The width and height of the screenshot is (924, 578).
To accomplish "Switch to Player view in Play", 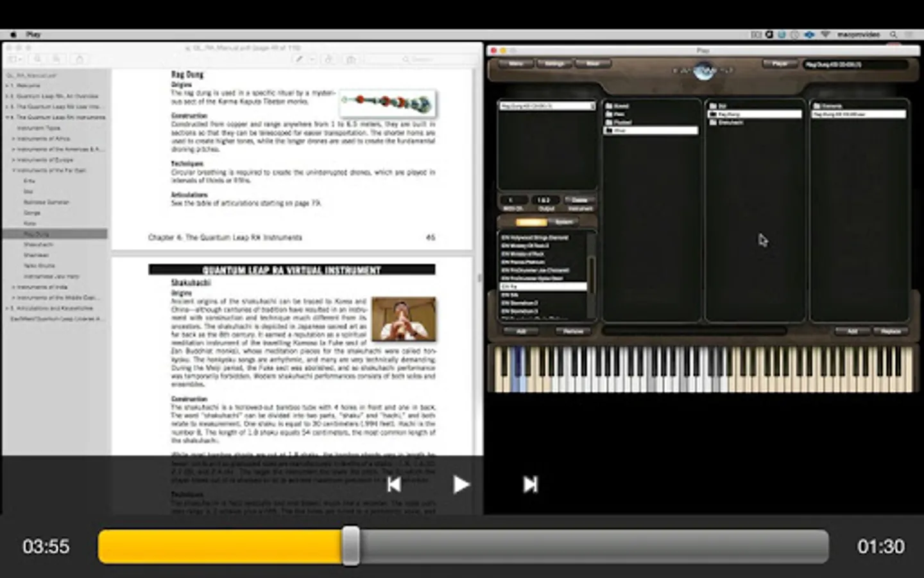I will 780,64.
